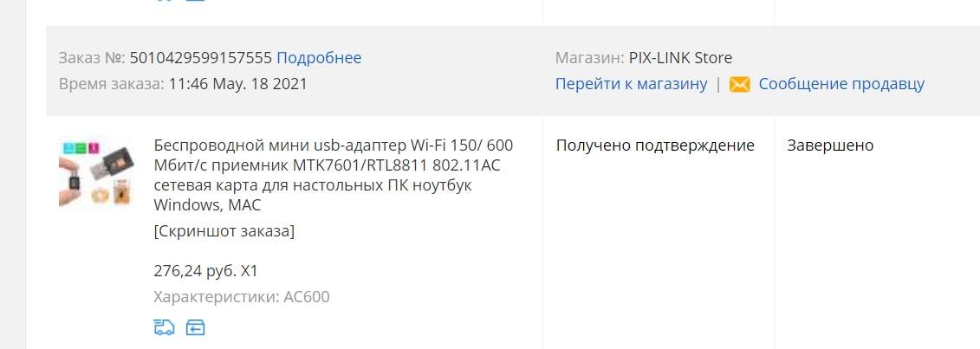Click the Магазин: label
980x349 pixels.
(589, 58)
